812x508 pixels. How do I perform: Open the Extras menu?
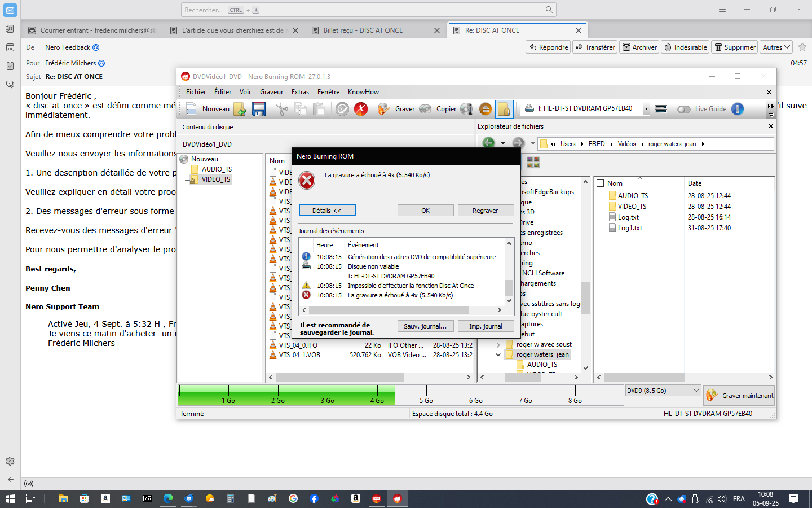coord(300,92)
